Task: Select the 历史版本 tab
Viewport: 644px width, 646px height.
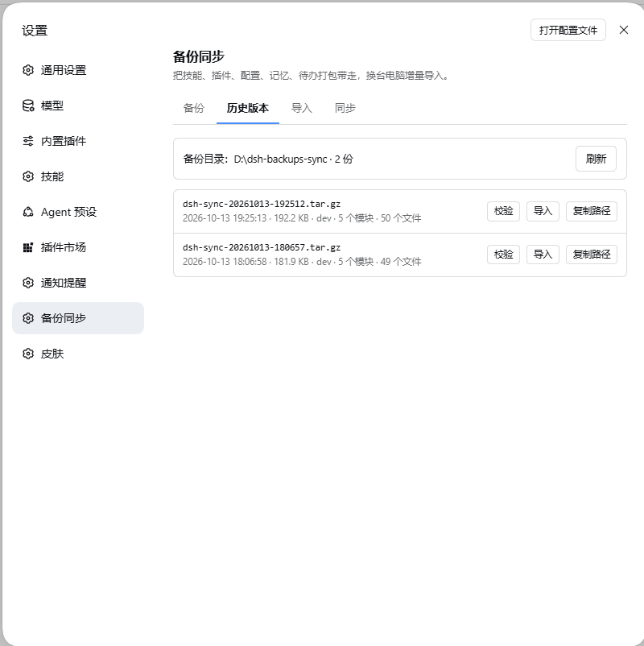Action: pyautogui.click(x=248, y=109)
